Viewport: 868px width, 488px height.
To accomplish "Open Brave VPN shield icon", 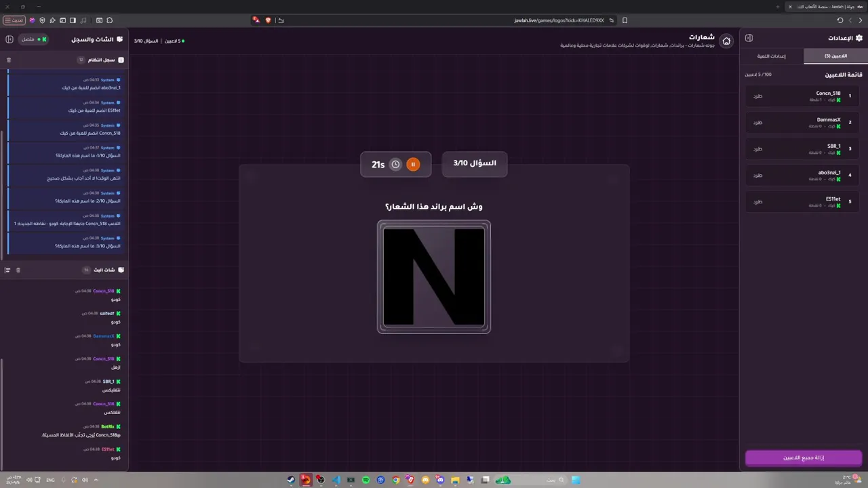I will pos(42,20).
